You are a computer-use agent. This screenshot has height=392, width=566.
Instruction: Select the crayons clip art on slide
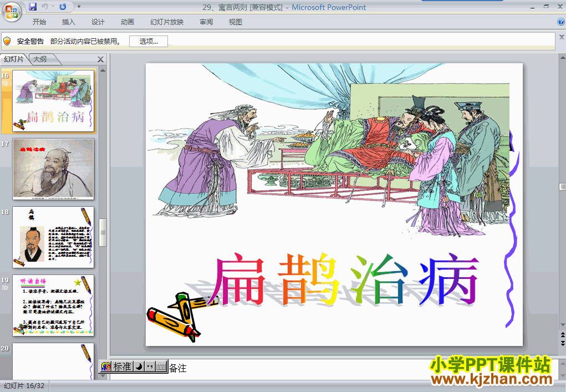click(183, 318)
